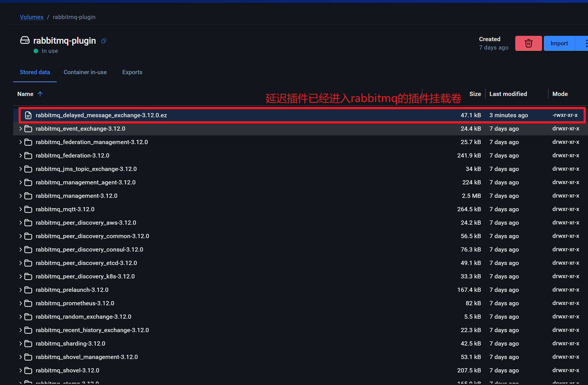
Task: Click the folder icon of rabbitmq_federation_management-3.12.0
Action: 28,142
